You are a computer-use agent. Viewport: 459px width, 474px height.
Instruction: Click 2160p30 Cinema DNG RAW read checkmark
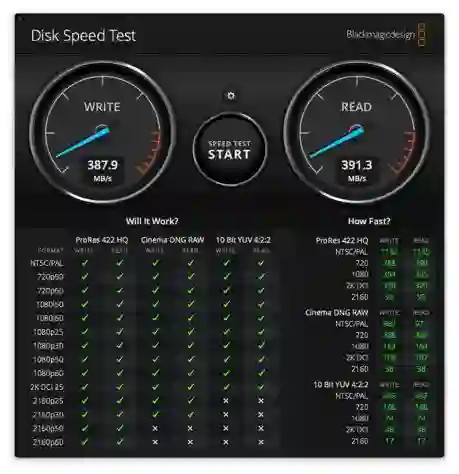click(x=190, y=414)
